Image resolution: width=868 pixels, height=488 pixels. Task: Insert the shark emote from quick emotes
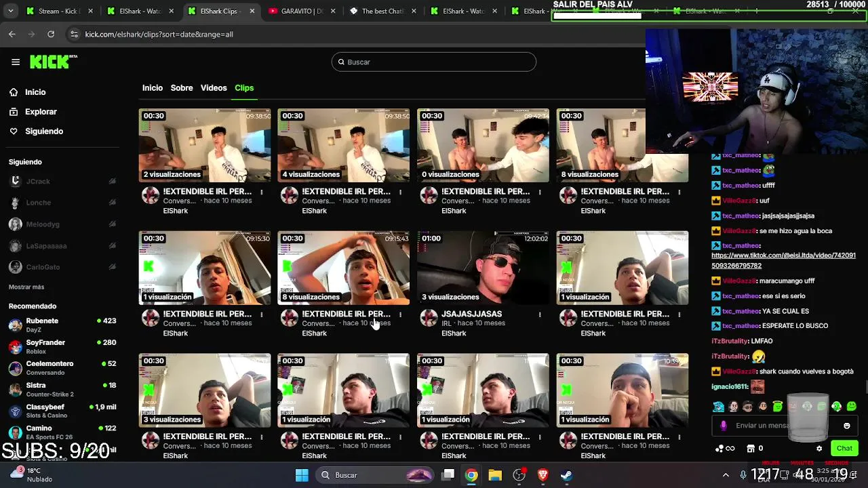tap(718, 407)
